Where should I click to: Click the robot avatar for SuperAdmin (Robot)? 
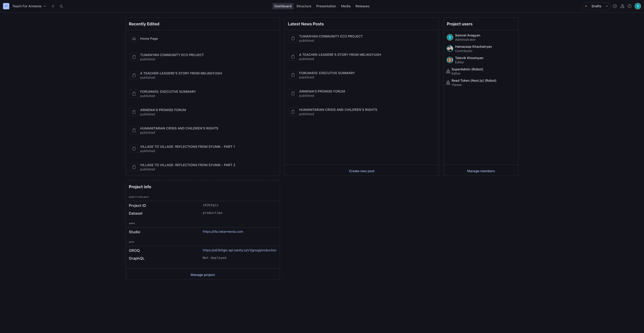(448, 71)
